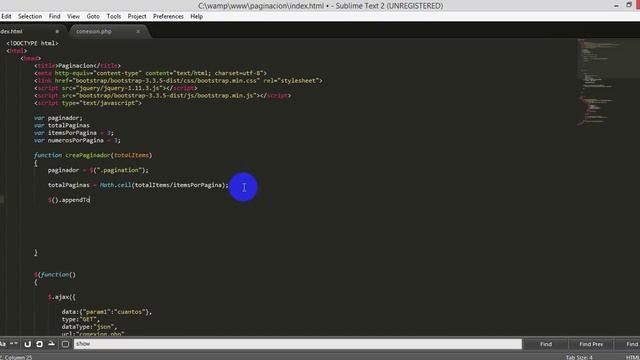Click the '$(function()' line
The width and height of the screenshot is (640, 360).
(55, 275)
